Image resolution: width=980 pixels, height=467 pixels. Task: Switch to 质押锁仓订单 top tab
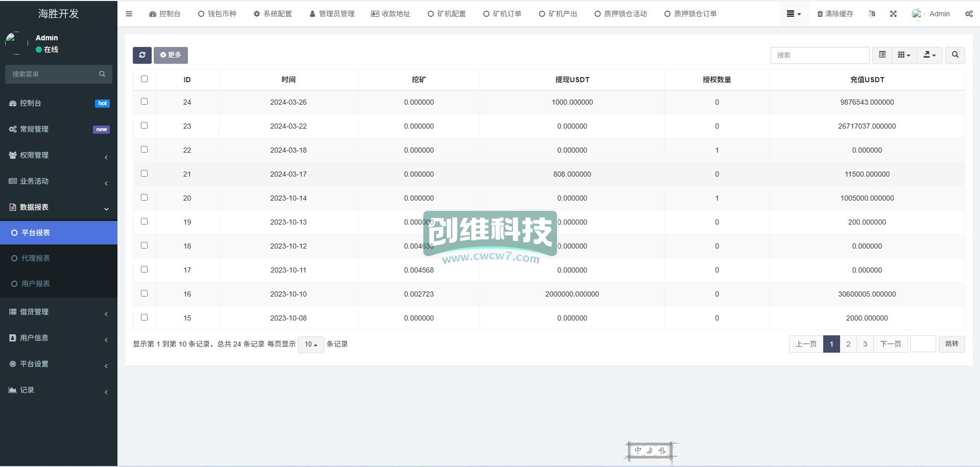691,14
